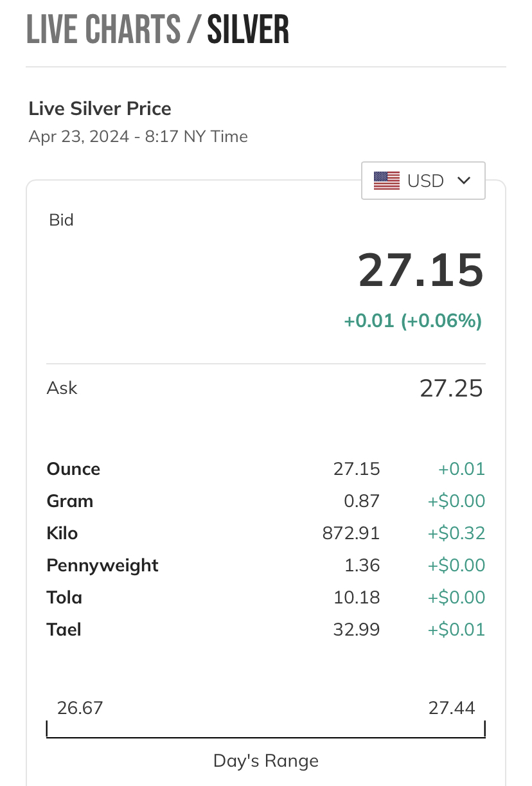
Task: Select the Ounce row label
Action: click(73, 469)
